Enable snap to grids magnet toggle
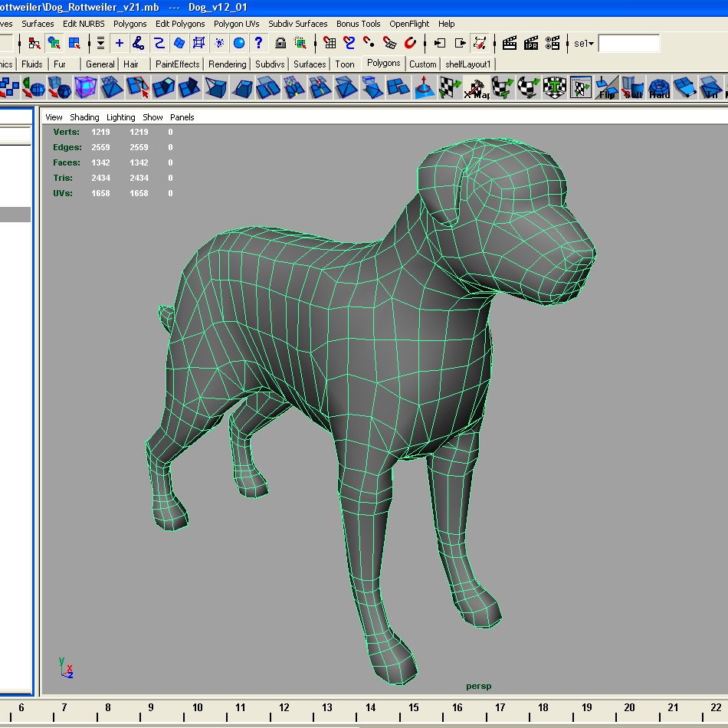The width and height of the screenshot is (728, 728). [x=328, y=44]
